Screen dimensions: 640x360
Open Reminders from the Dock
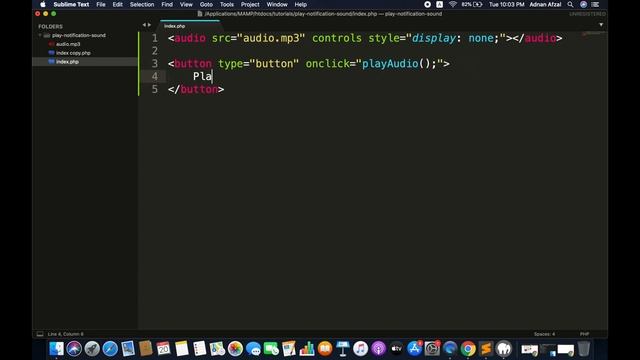point(200,349)
